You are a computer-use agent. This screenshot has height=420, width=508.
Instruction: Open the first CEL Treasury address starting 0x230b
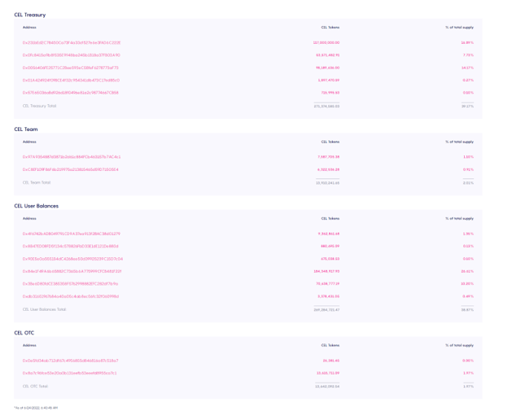[72, 42]
